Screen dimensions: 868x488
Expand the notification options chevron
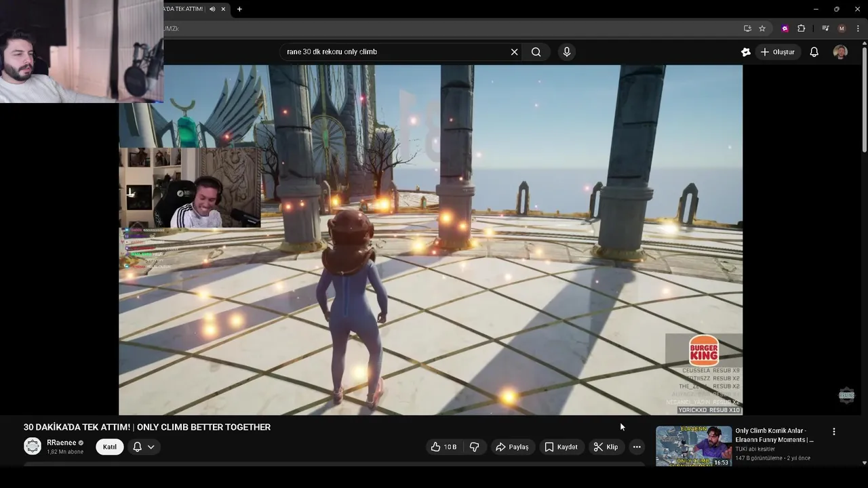[x=151, y=447]
